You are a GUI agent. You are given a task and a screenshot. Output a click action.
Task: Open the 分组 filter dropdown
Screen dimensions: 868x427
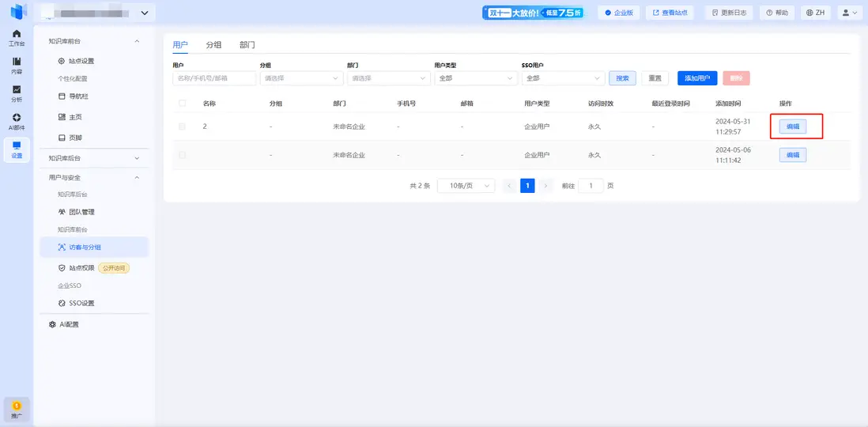tap(302, 78)
